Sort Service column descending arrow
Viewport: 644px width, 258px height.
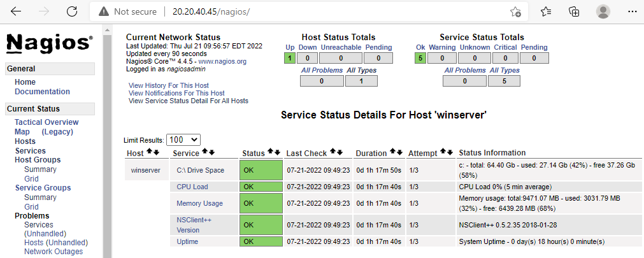[211, 152]
